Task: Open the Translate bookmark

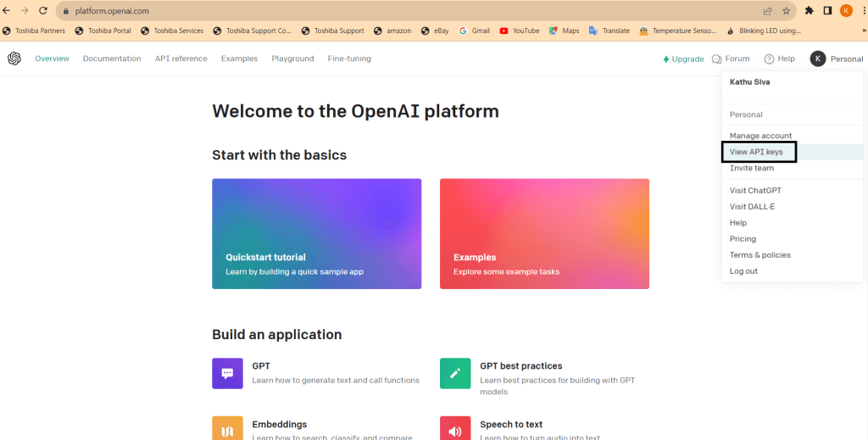Action: pyautogui.click(x=609, y=31)
